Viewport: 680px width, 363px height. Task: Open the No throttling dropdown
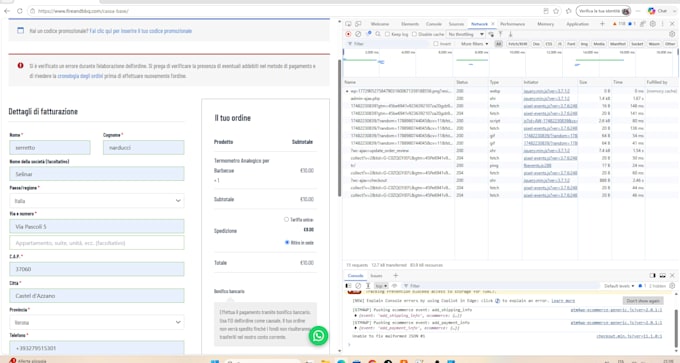[x=466, y=34]
